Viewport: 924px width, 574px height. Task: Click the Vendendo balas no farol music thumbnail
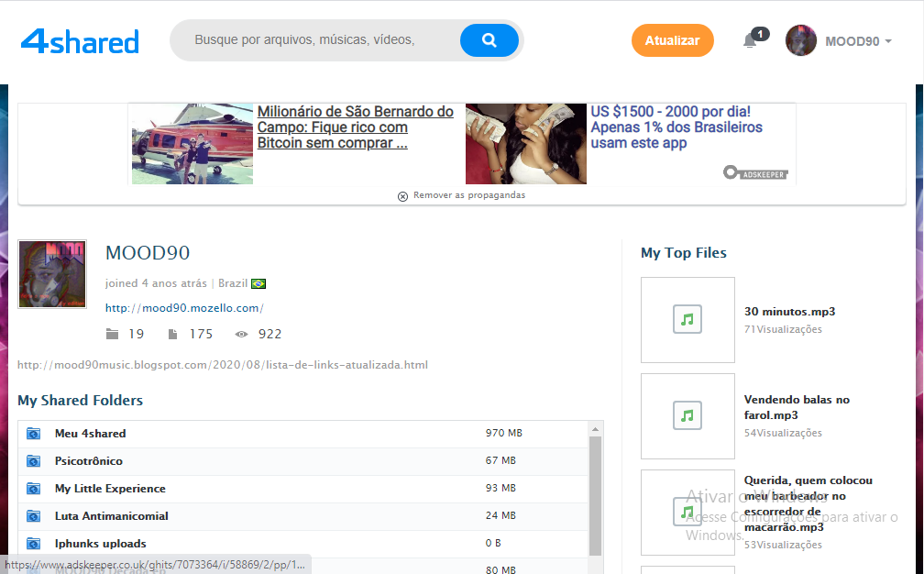(x=687, y=416)
